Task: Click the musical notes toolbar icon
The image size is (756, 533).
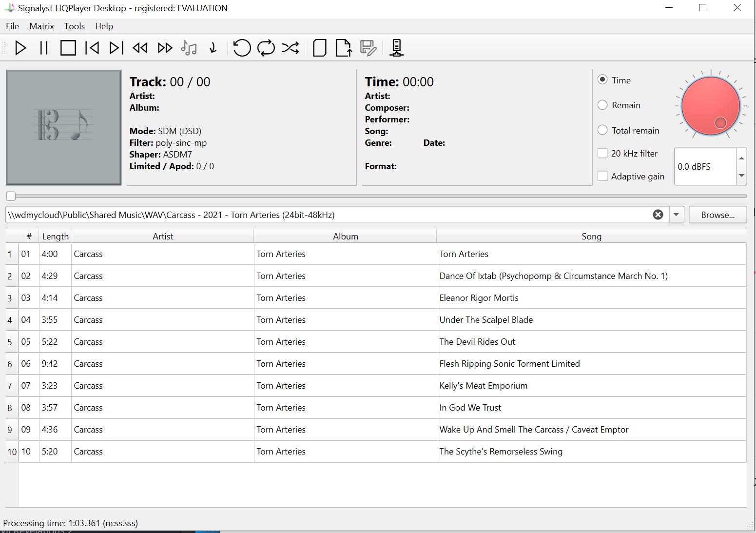Action: tap(189, 48)
